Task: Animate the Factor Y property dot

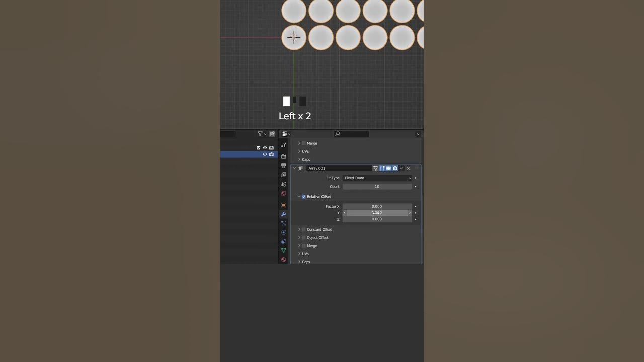Action: [416, 213]
